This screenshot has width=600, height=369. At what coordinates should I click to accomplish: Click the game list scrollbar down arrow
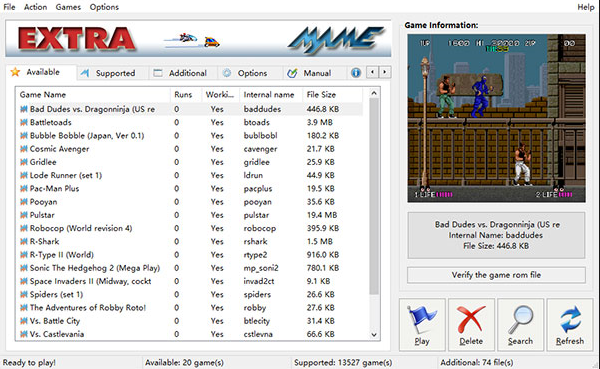click(374, 335)
